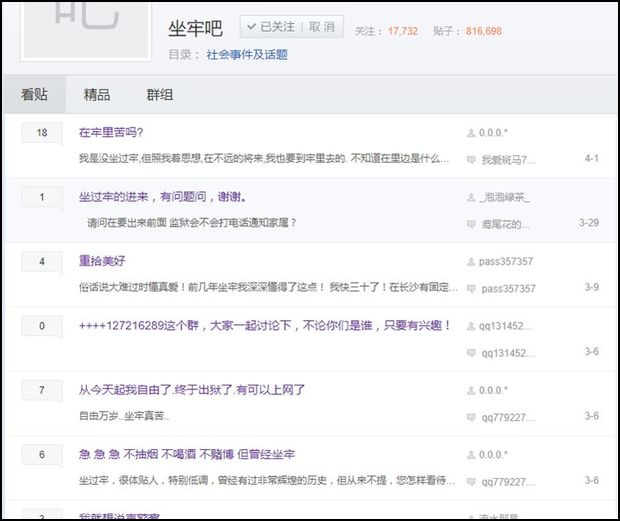
Task: Open the thread 在牢里苦吗?
Action: click(111, 132)
